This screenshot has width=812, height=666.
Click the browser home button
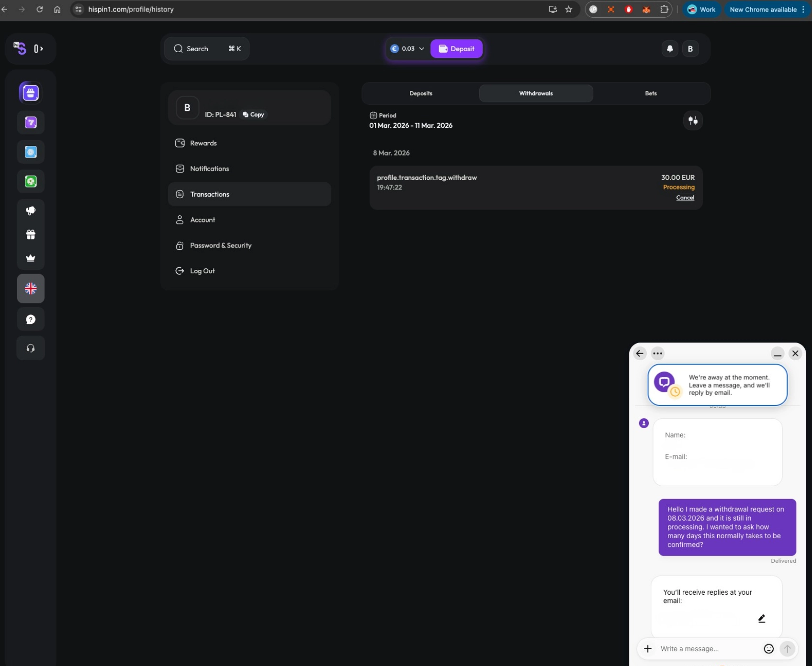(57, 9)
